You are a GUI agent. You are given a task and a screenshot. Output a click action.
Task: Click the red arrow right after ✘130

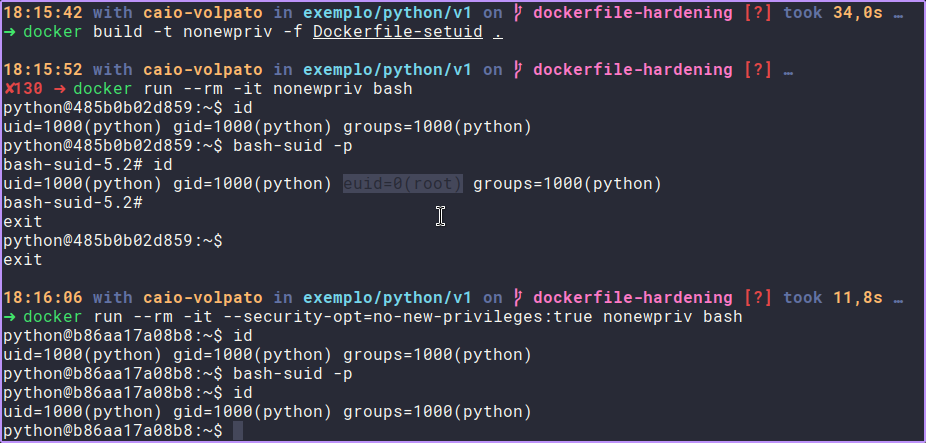pos(59,89)
